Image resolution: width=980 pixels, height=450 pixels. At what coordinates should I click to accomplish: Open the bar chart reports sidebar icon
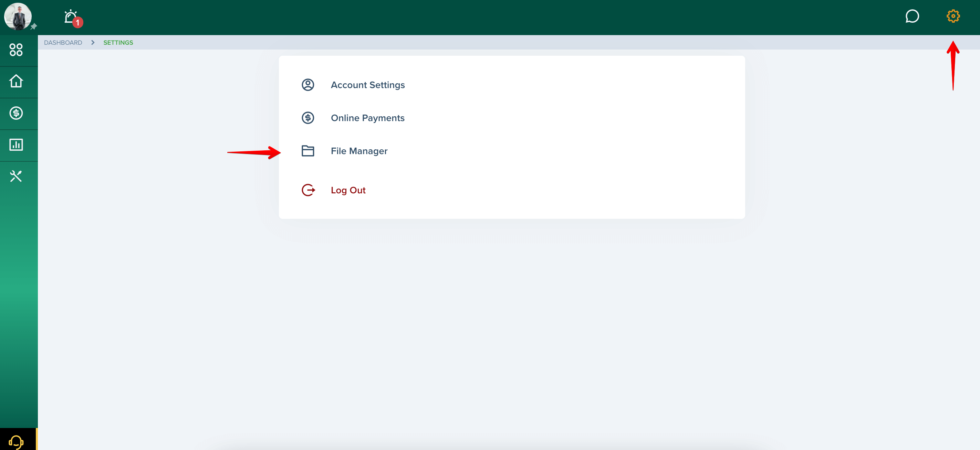tap(16, 145)
